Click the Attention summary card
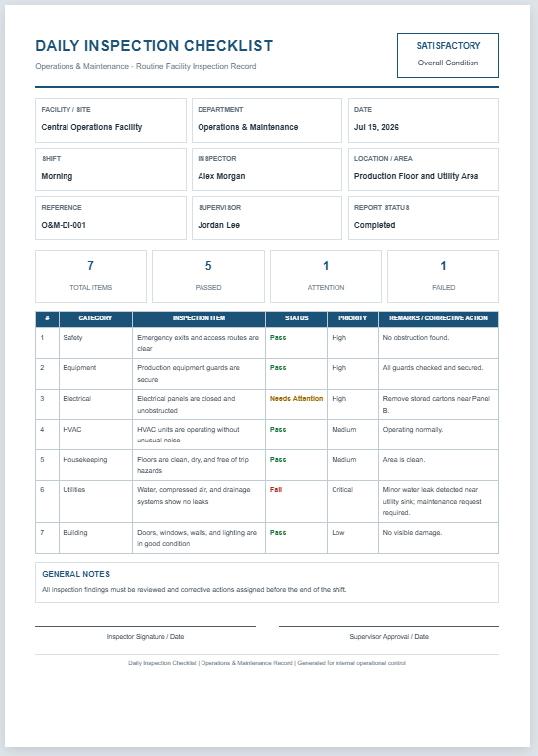The width and height of the screenshot is (538, 756). 326,276
